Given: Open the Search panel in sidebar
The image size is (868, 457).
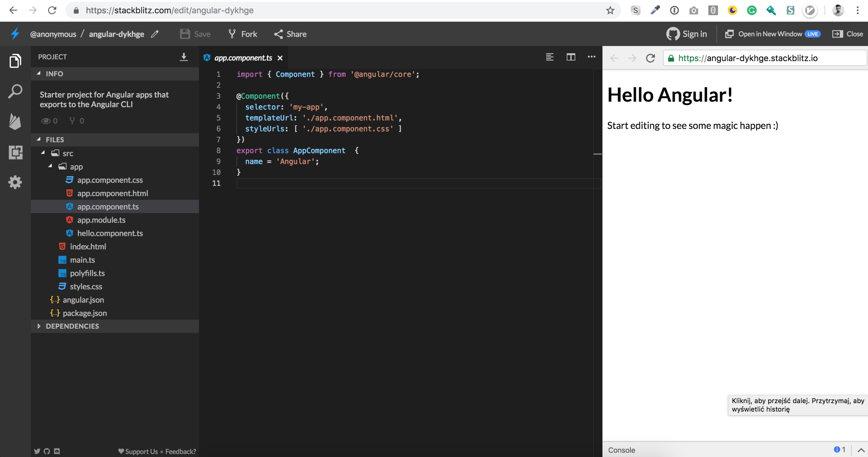Looking at the screenshot, I should [x=15, y=92].
